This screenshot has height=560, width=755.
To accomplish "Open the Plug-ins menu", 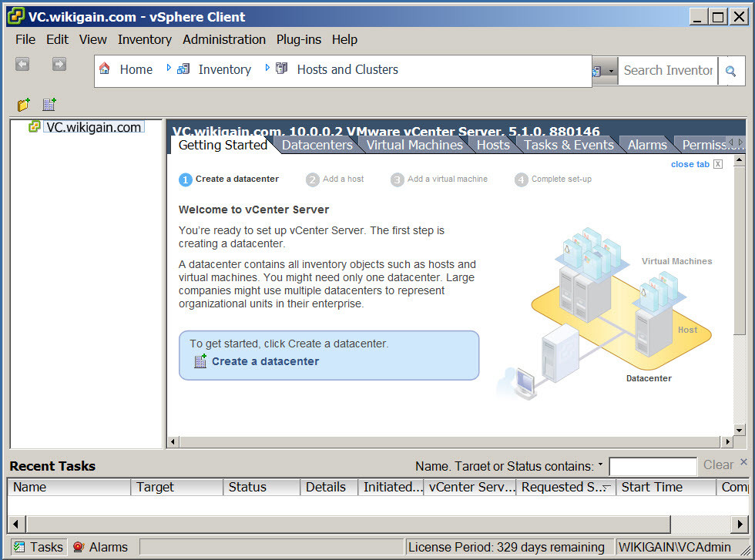I will click(x=299, y=39).
